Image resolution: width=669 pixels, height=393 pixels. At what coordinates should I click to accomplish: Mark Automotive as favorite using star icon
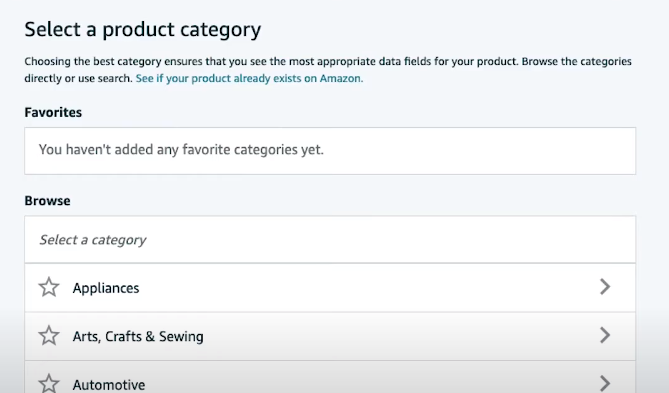[49, 384]
